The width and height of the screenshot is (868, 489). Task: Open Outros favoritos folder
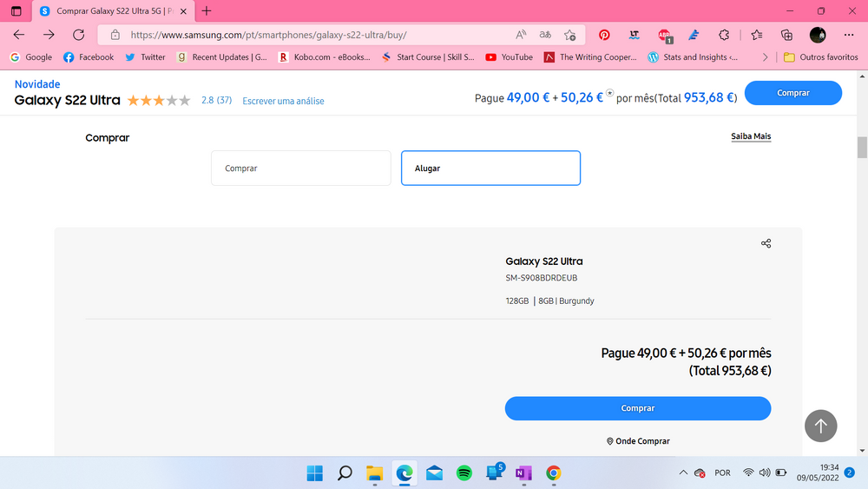(820, 57)
